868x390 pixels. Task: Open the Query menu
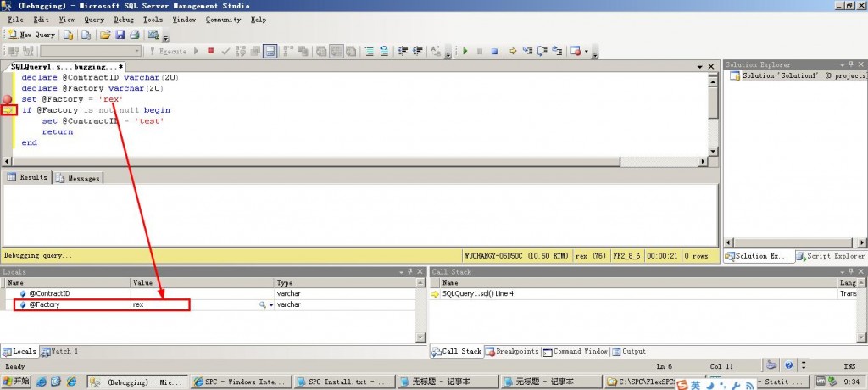pos(94,19)
